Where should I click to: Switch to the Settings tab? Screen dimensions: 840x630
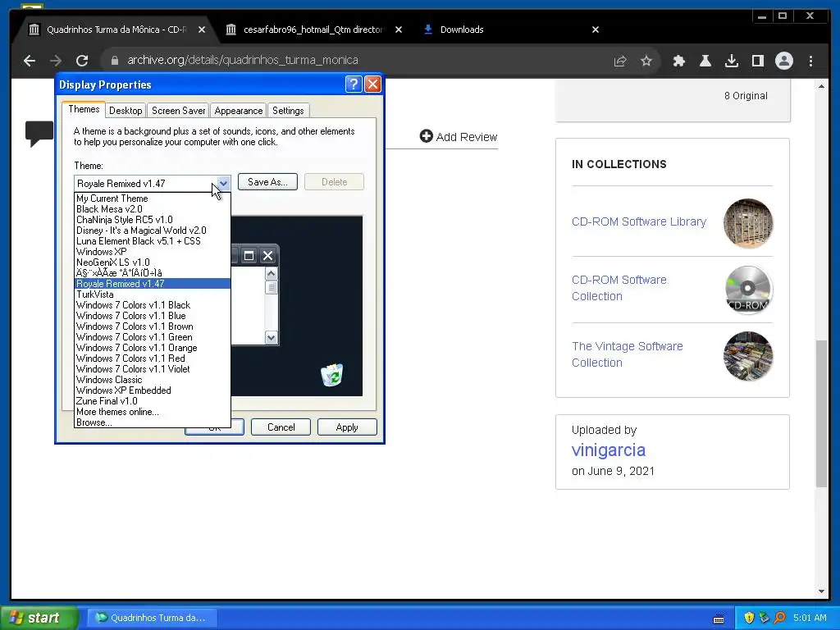click(288, 111)
